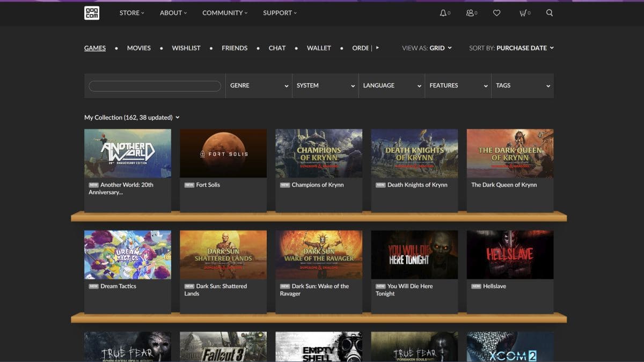Screen dimensions: 644x362
Task: Open the WALLET page
Action: coord(319,48)
